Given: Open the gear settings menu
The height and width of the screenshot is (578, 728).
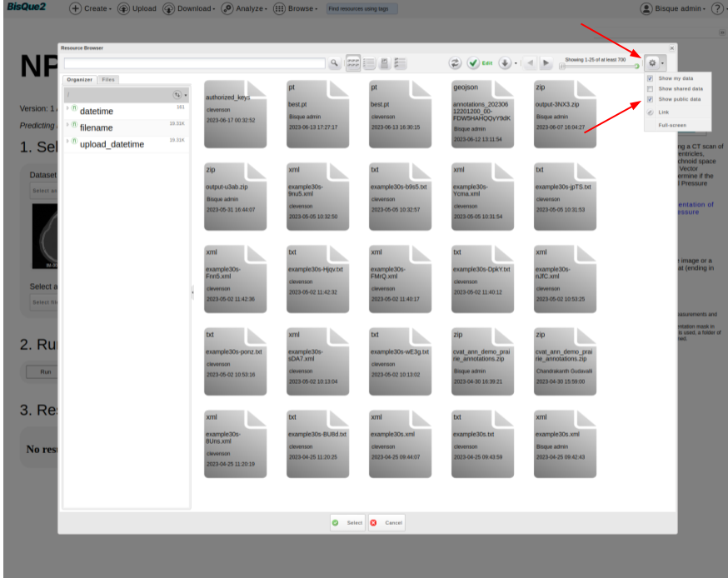Looking at the screenshot, I should point(654,63).
